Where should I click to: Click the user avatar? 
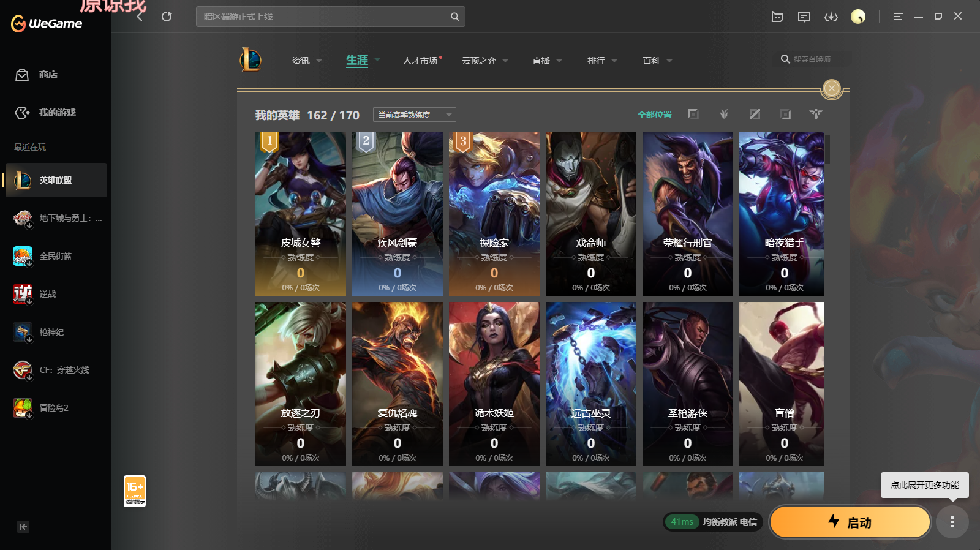tap(858, 17)
